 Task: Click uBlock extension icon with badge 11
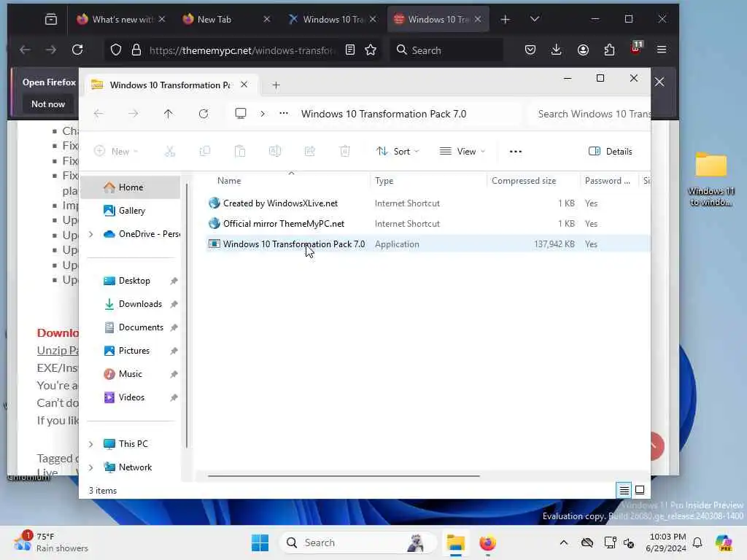pos(636,48)
